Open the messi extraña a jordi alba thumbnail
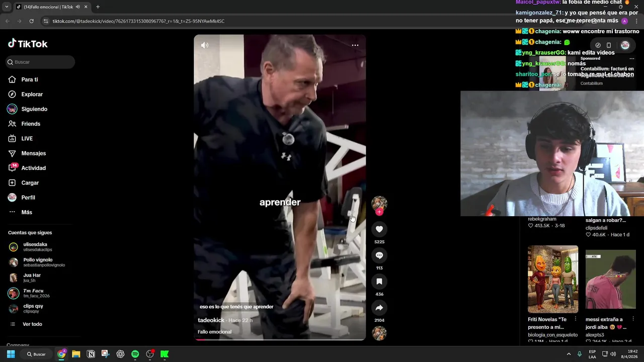 tap(611, 279)
